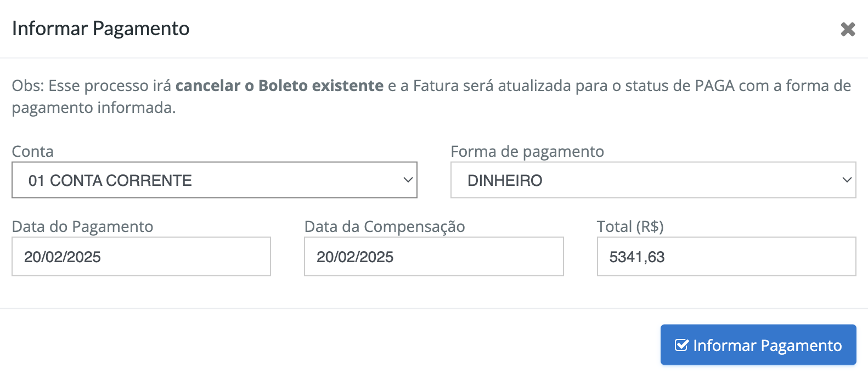The image size is (868, 374).
Task: Click the checkmark icon on the blue button
Action: tap(681, 345)
